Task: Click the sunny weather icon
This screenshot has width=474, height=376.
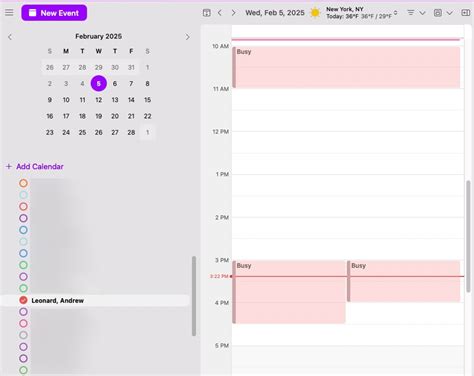Action: [315, 13]
